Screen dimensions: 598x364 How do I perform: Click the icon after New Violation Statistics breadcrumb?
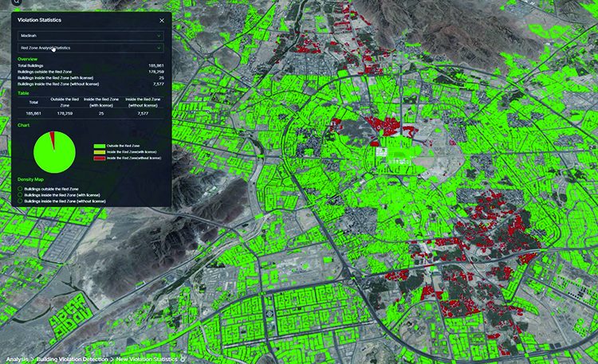point(183,359)
